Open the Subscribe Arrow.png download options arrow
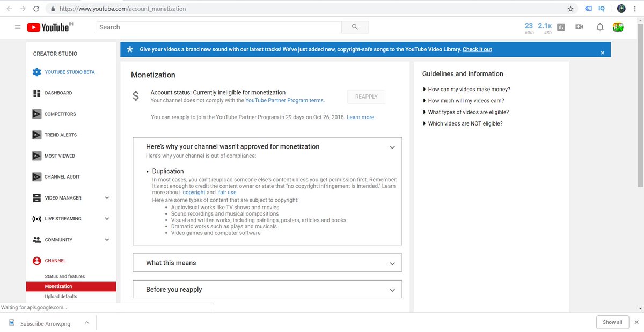The image size is (644, 332). tap(86, 323)
